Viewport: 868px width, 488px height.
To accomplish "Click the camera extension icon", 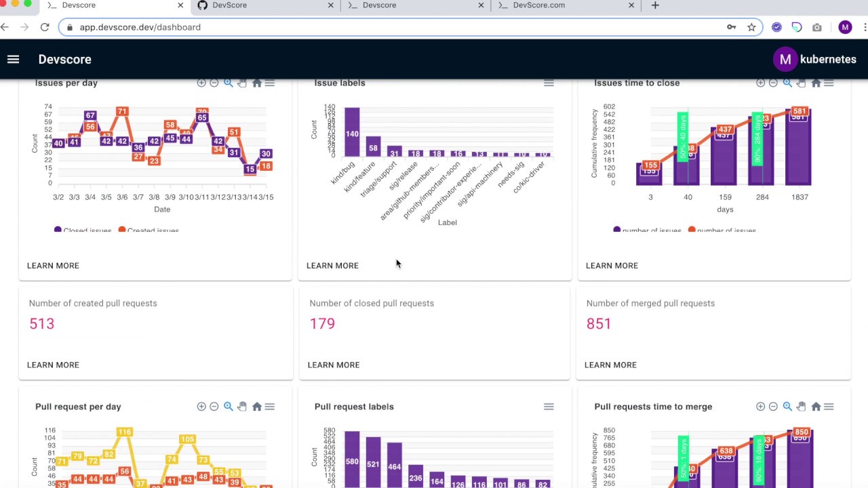I will pos(817,27).
